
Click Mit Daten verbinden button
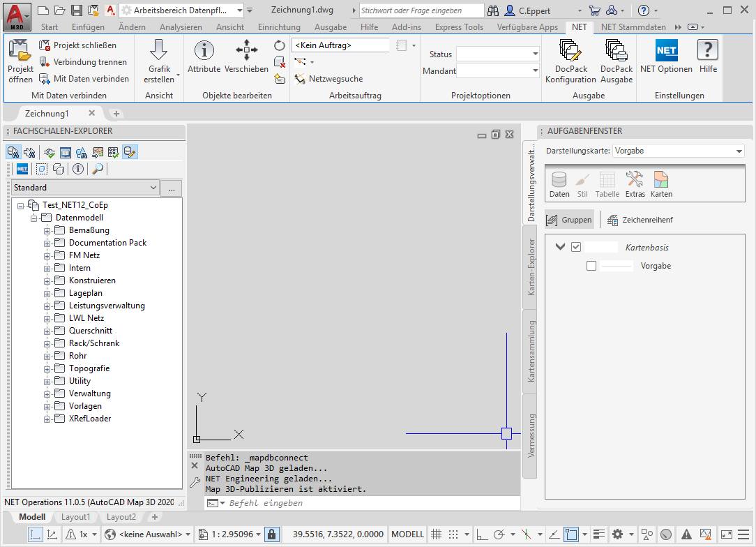tap(84, 79)
